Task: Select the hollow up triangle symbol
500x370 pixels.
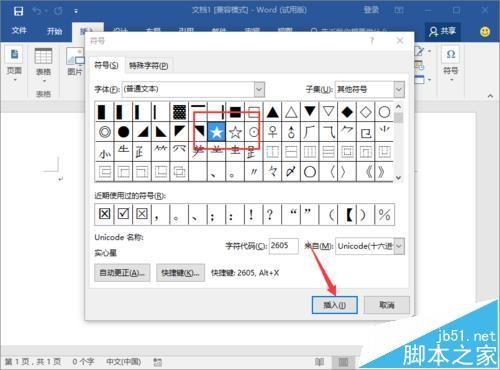Action: [291, 112]
